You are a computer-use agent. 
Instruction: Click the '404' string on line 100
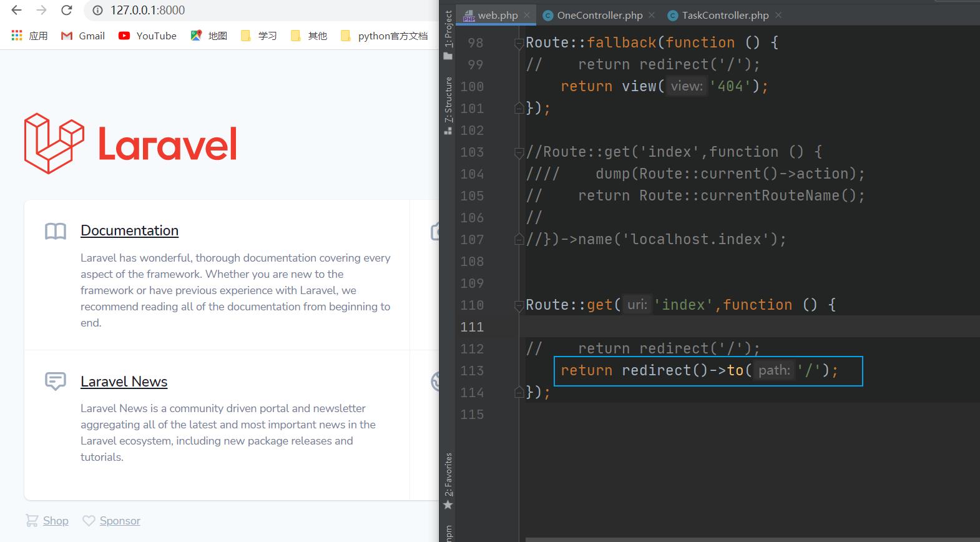pyautogui.click(x=730, y=86)
